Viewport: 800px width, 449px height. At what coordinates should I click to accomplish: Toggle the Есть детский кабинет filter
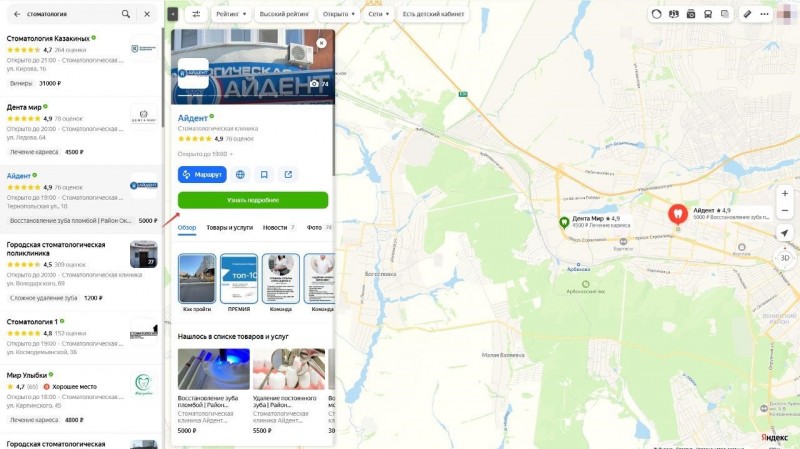click(x=433, y=14)
